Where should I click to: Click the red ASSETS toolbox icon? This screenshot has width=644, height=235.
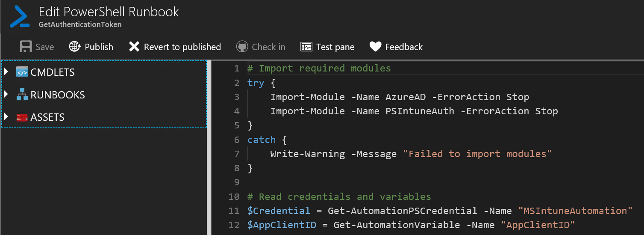pyautogui.click(x=22, y=117)
